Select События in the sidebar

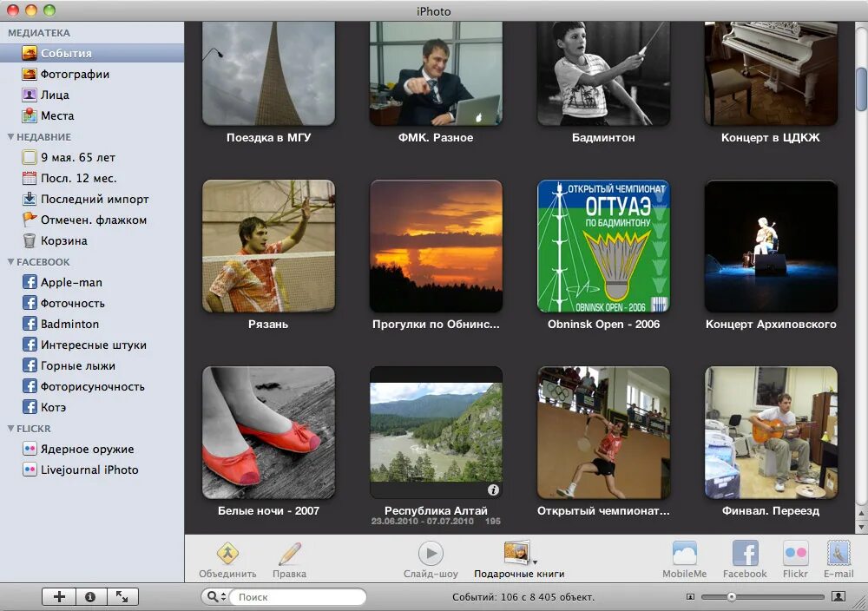click(92, 53)
